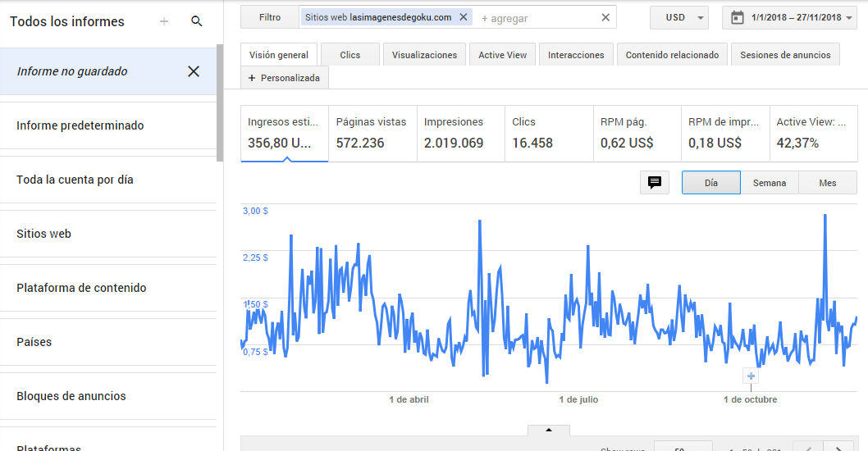This screenshot has height=451, width=868.
Task: Add a new report with plus icon
Action: [164, 21]
